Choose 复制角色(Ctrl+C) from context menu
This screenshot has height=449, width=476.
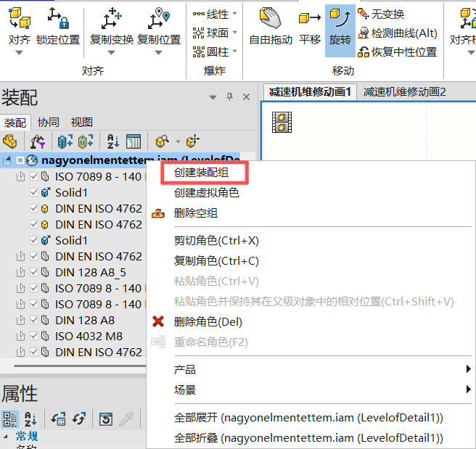tap(216, 261)
